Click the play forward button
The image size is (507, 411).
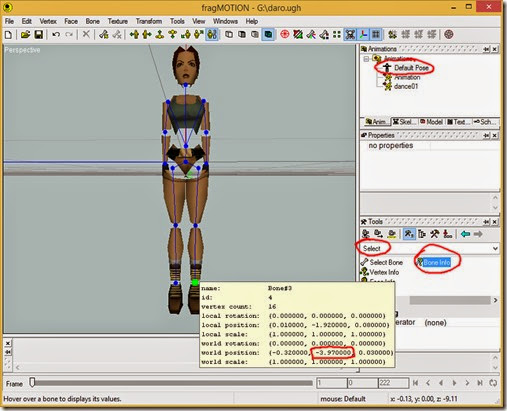(x=454, y=383)
